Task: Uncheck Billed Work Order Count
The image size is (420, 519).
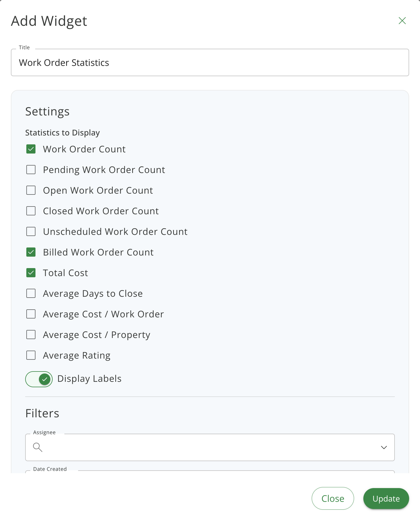Action: point(31,252)
